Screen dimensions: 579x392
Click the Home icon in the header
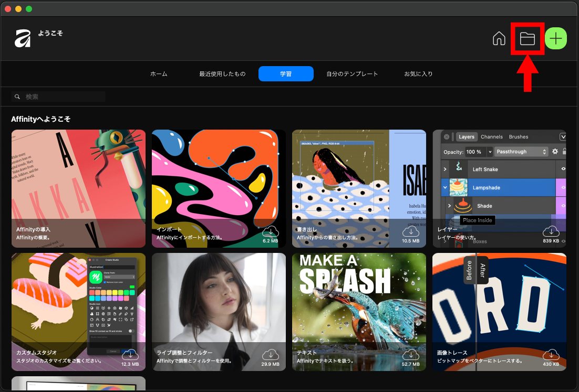(499, 38)
